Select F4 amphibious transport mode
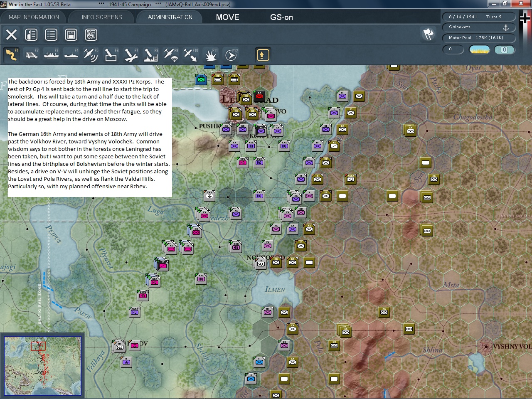Screen dimensions: 532x399 tap(71, 55)
